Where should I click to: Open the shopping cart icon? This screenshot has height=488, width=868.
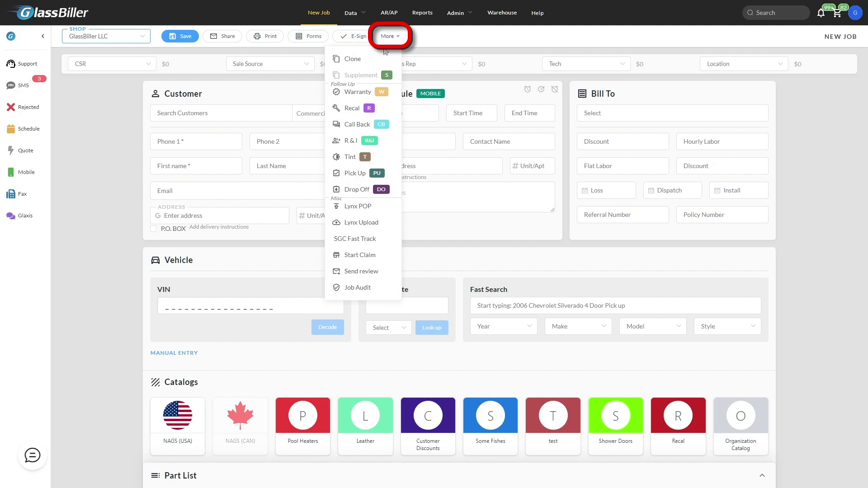click(x=837, y=13)
